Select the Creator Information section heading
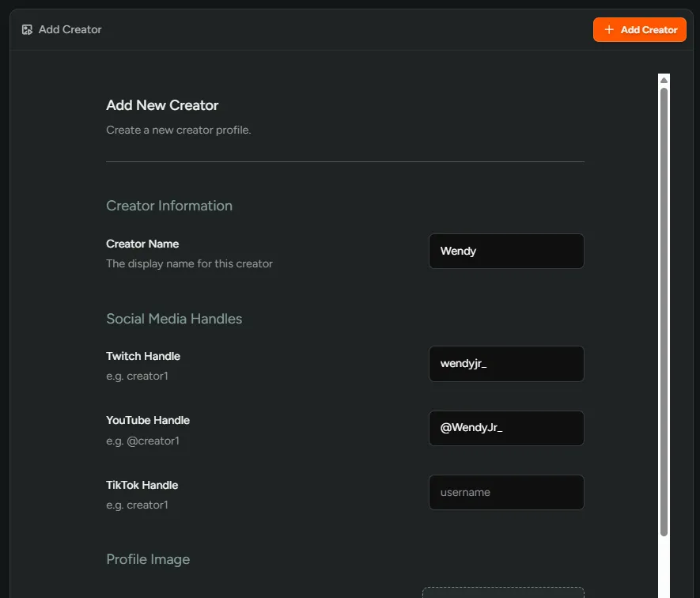Image resolution: width=700 pixels, height=598 pixels. click(x=169, y=206)
